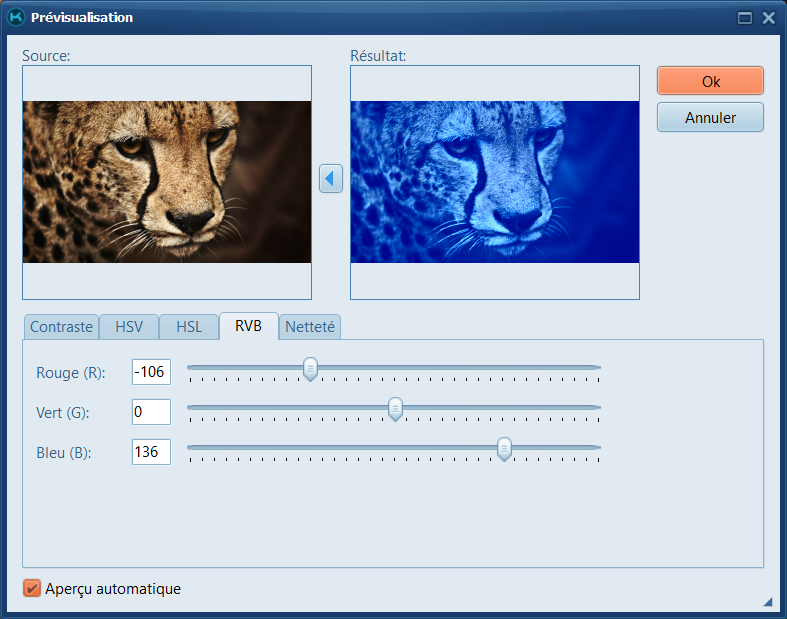Switch to the HSL tab
Viewport: 787px width, 619px height.
[189, 327]
